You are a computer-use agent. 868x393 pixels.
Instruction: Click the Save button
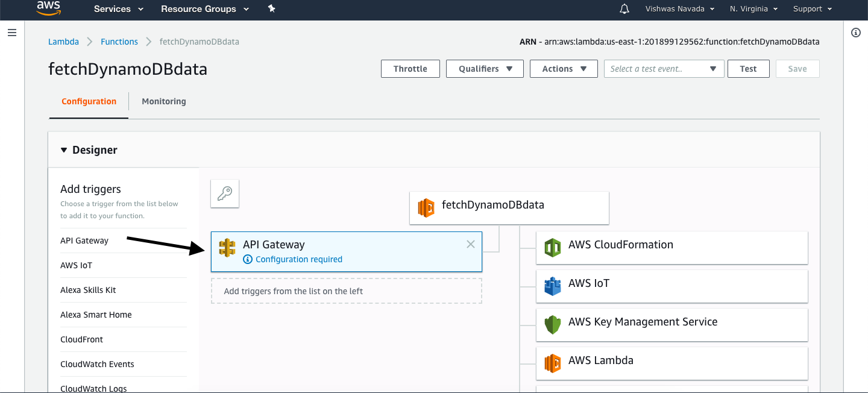click(797, 69)
